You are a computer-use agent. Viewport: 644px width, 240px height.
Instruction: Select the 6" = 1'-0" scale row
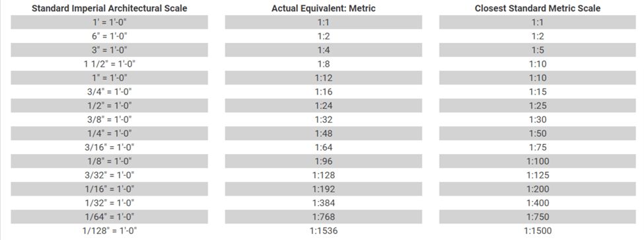109,36
